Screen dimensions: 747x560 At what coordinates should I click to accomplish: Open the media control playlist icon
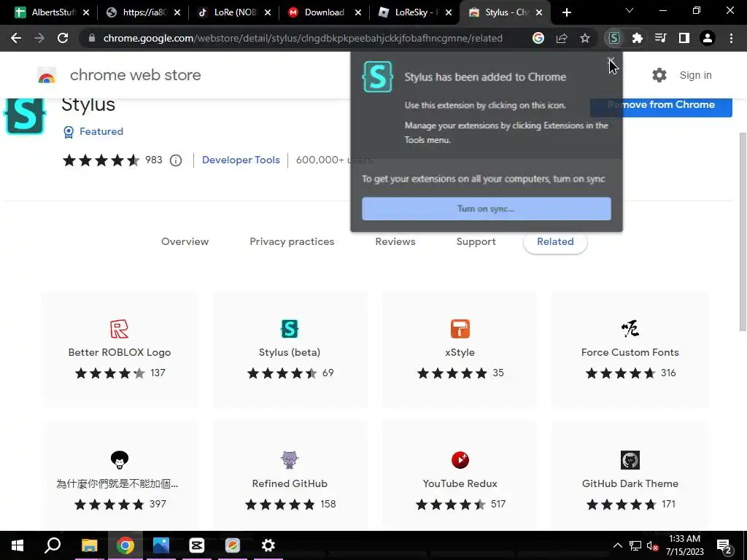coord(660,38)
